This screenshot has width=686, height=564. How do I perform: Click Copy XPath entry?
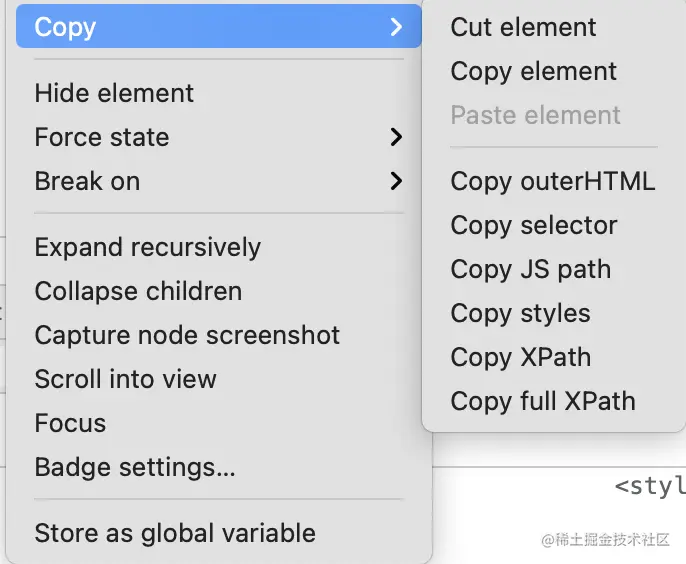(520, 357)
